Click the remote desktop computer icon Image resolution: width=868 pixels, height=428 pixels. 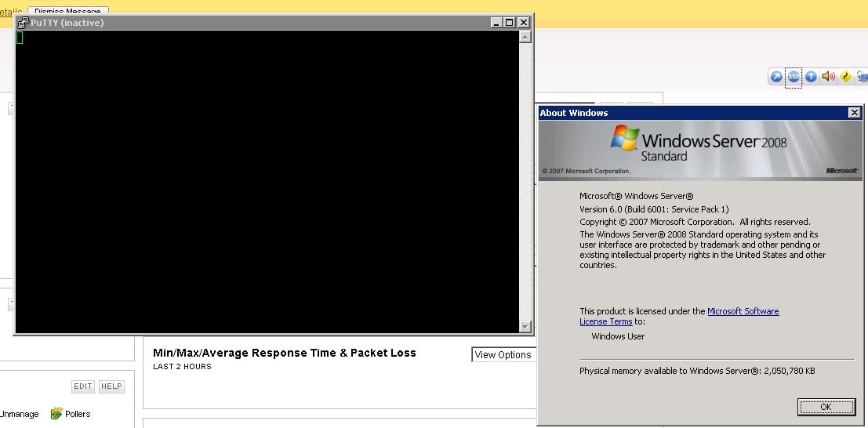coord(863,76)
